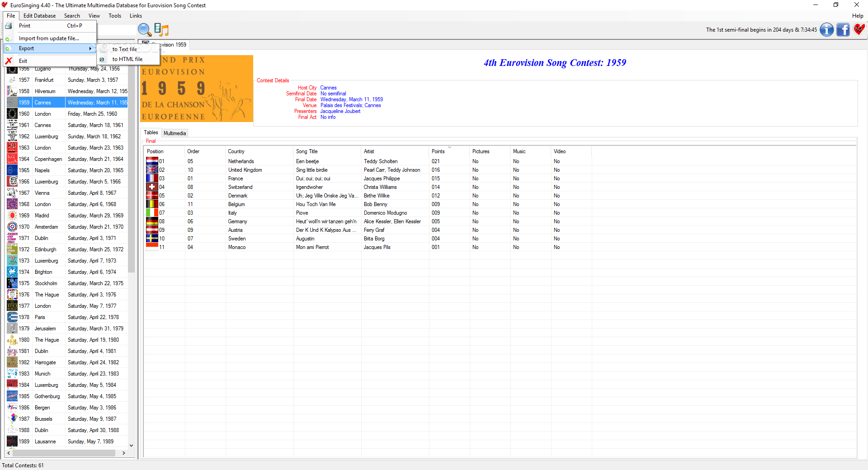
Task: Select the Eurovision 1959 document tab
Action: pos(165,45)
